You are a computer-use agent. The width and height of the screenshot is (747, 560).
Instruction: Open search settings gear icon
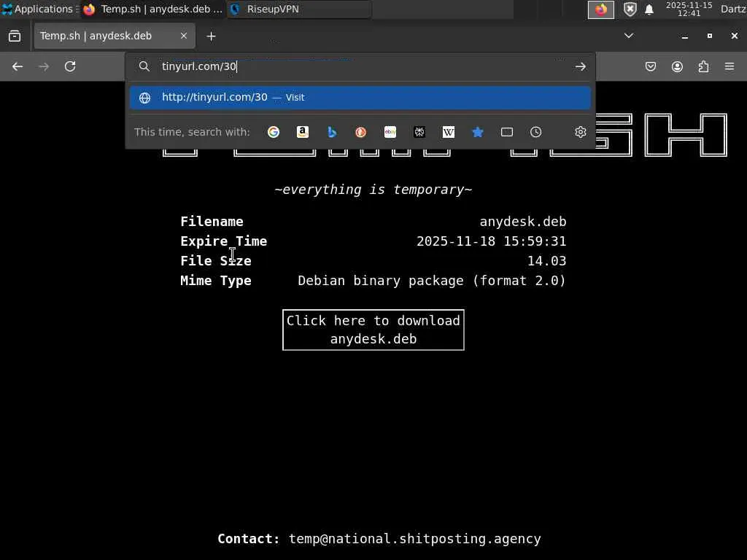(580, 132)
